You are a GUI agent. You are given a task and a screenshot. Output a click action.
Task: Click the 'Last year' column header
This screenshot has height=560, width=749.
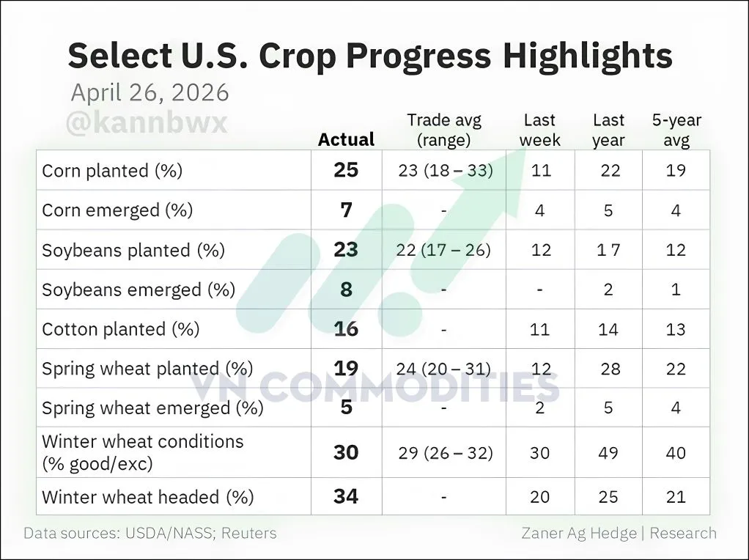coord(608,130)
